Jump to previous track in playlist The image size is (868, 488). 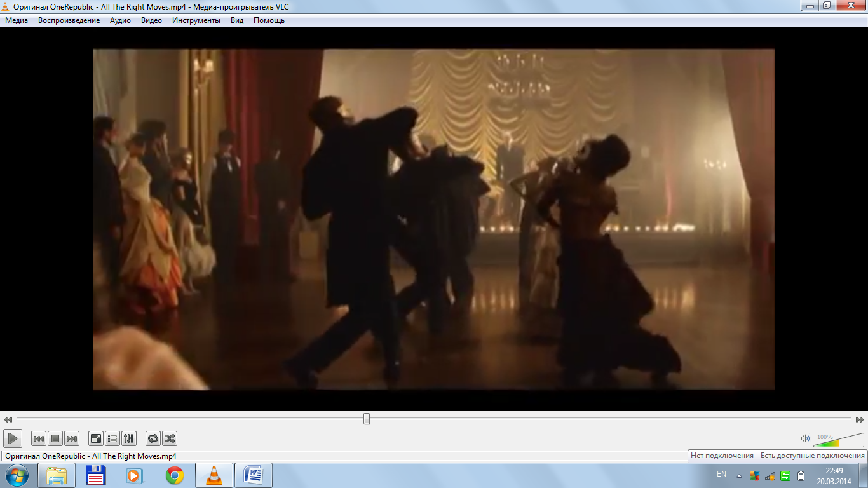[39, 438]
